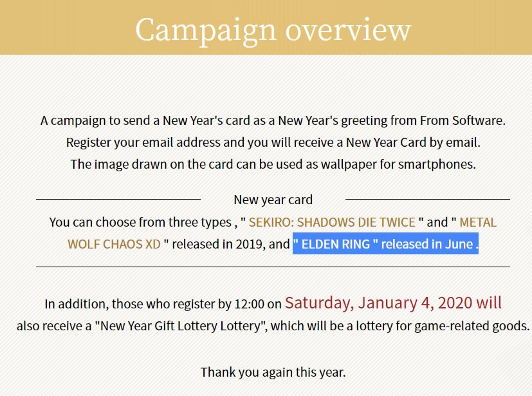
Task: Select the New year card section label
Action: pyautogui.click(x=273, y=200)
